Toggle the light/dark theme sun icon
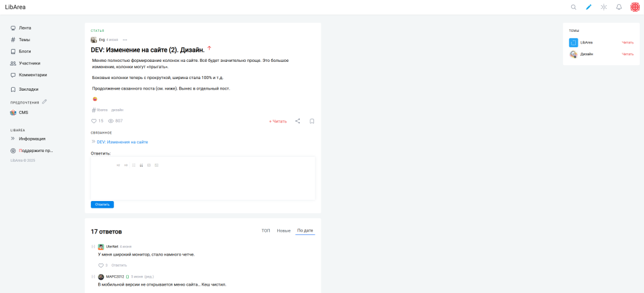This screenshot has width=644, height=293. (x=604, y=7)
